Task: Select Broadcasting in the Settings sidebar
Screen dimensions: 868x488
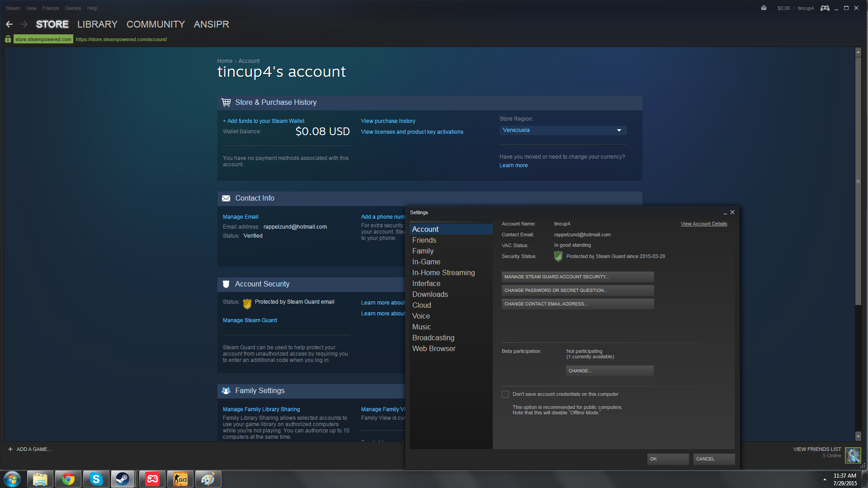Action: (451, 338)
